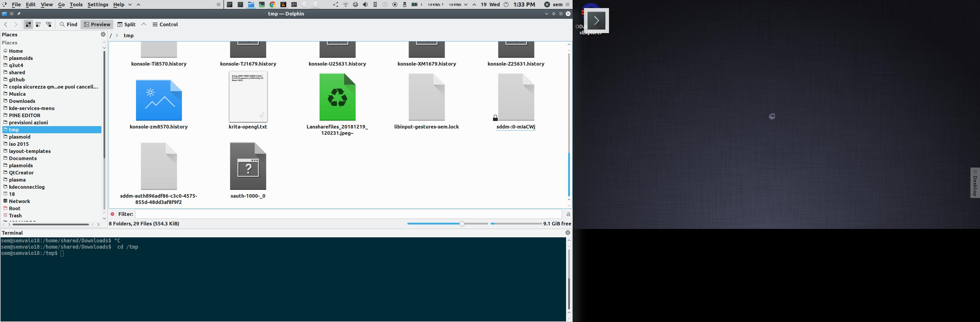Open Downloads in Places
This screenshot has width=980, height=322.
52,101
